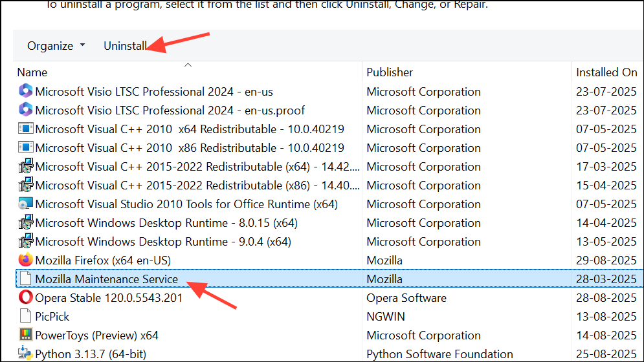Select Microsoft Visio LTSC Professional 2024 - en-us
This screenshot has height=362, width=644.
154,92
